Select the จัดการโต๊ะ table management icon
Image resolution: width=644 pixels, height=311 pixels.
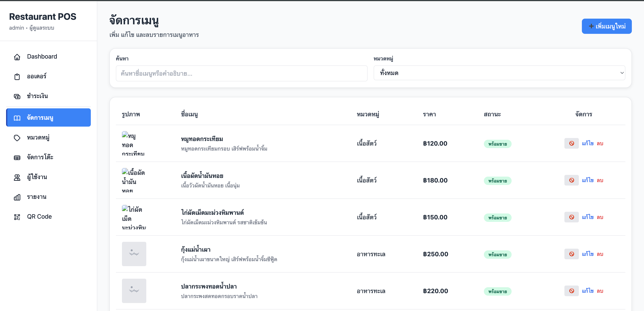(x=17, y=157)
